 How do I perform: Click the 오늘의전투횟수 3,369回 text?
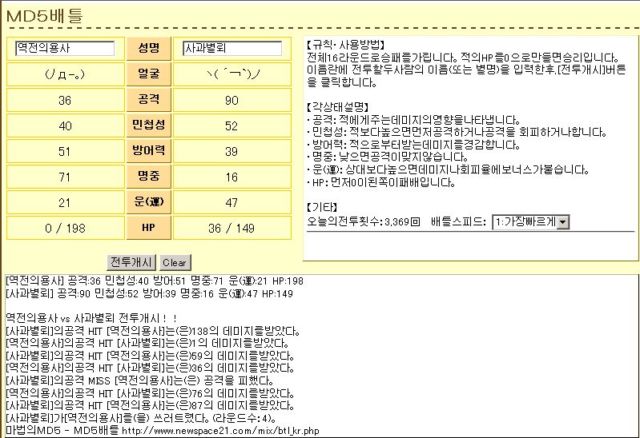tap(363, 222)
